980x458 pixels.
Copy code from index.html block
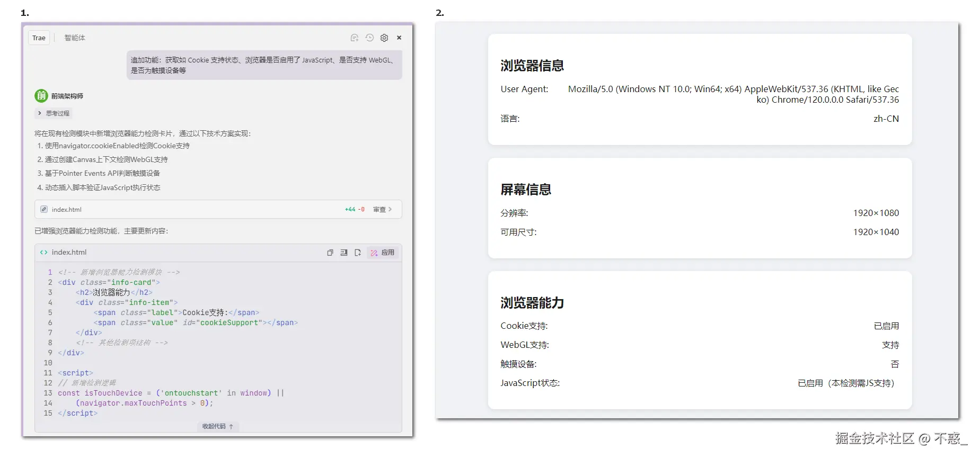(330, 253)
